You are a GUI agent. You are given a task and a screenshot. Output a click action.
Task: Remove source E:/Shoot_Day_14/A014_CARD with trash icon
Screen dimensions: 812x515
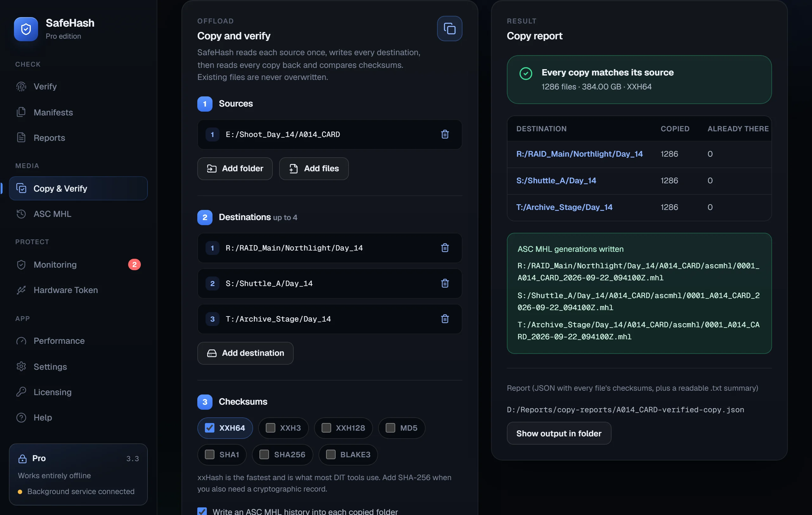click(x=445, y=134)
